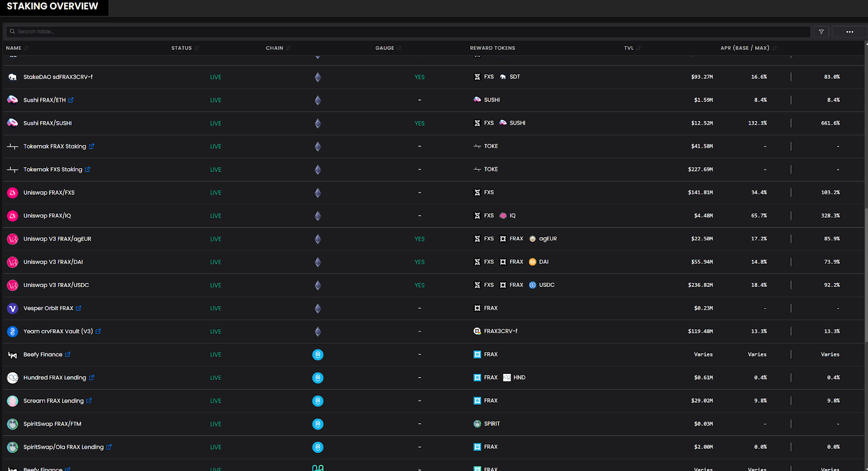Click IQ reward token icon

(x=503, y=215)
